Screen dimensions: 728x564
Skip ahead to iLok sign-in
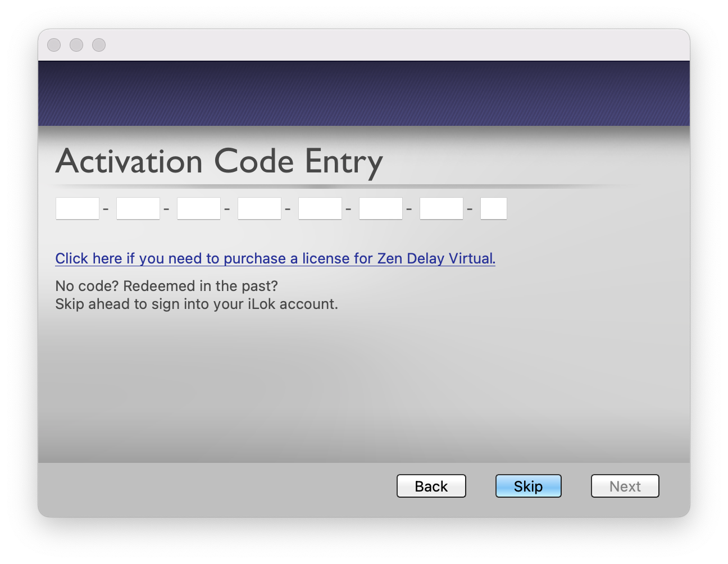click(x=529, y=486)
